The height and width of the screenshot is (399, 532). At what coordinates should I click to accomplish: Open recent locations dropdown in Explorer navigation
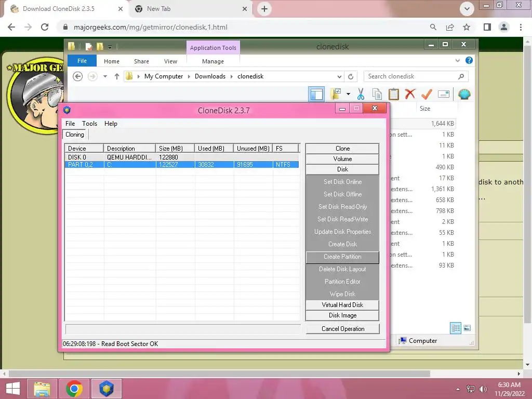(x=105, y=76)
